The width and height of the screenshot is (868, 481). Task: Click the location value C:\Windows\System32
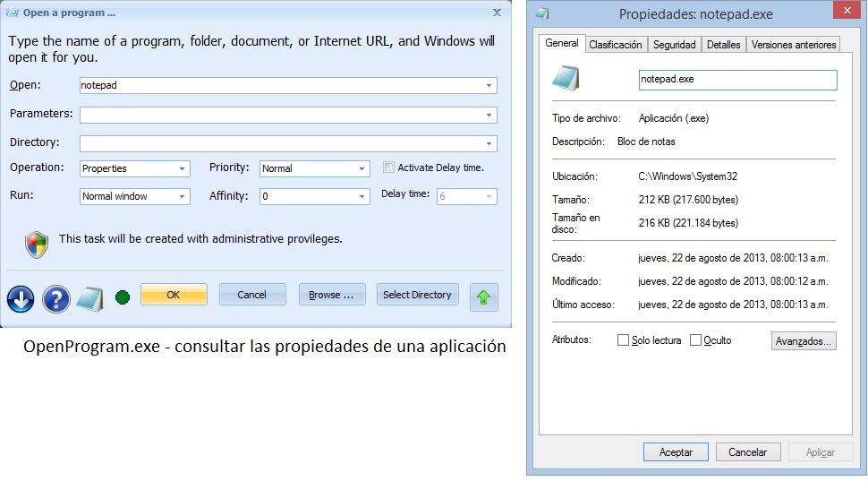[x=687, y=176]
